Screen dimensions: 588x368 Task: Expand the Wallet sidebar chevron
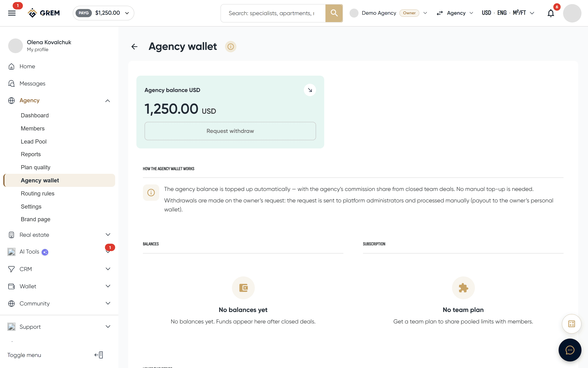[108, 286]
